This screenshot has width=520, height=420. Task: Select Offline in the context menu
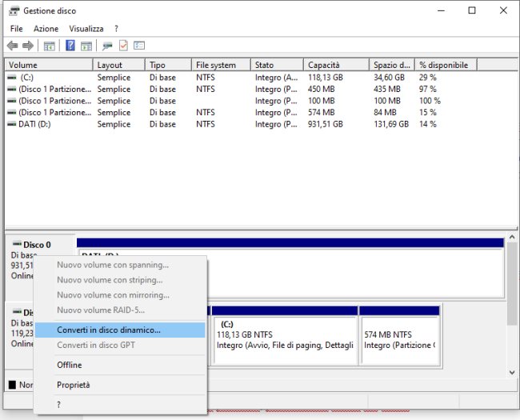[69, 365]
